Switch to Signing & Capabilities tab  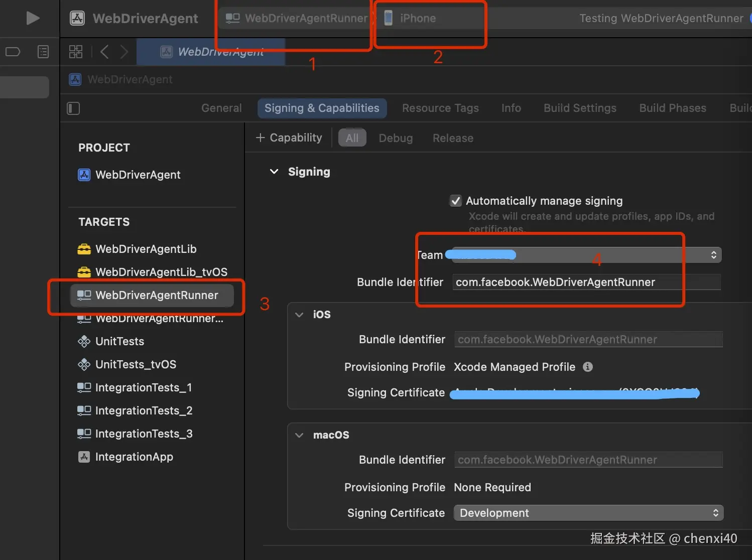[x=322, y=108]
